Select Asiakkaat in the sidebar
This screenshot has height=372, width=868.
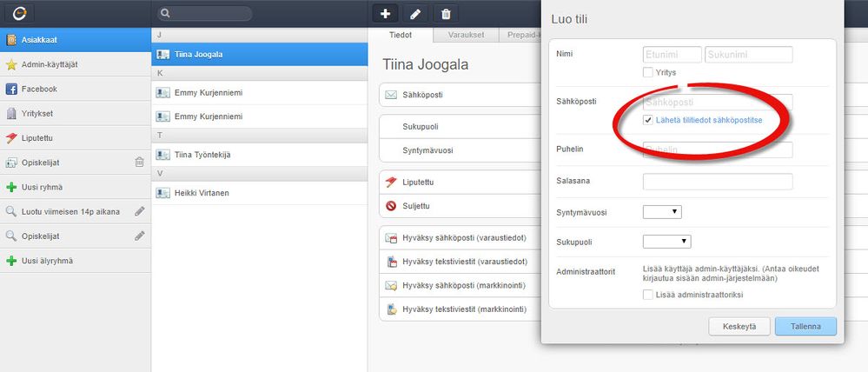(x=76, y=40)
